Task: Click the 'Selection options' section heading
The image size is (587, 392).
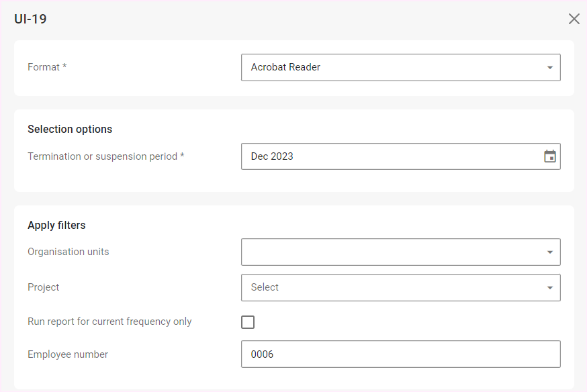Action: (x=70, y=129)
